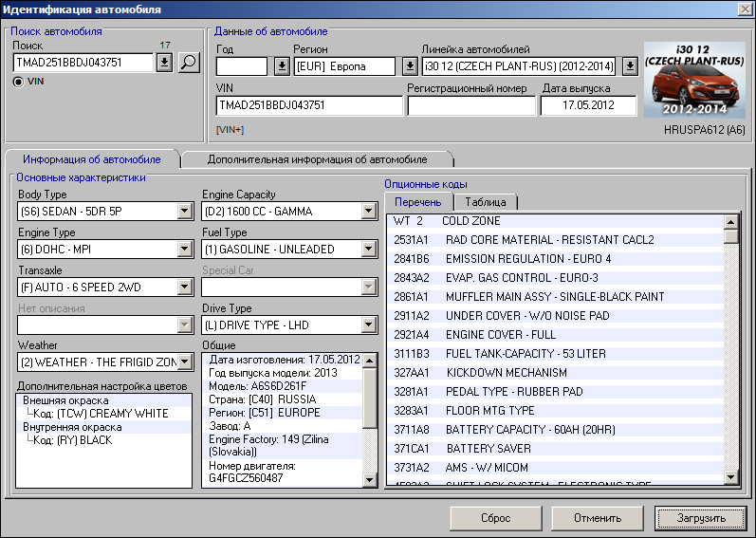Screen dimensions: 756x538
Task: Expand the Weather dropdown
Action: pos(185,362)
